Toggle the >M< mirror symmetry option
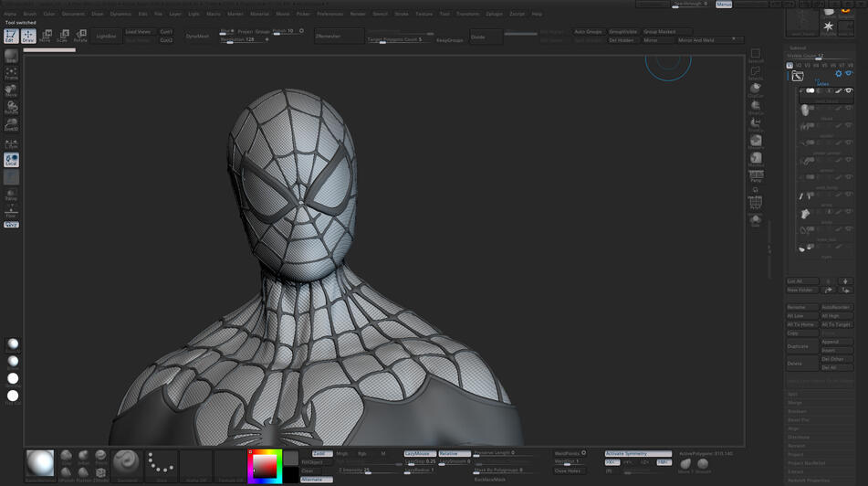The height and width of the screenshot is (486, 868). click(664, 462)
